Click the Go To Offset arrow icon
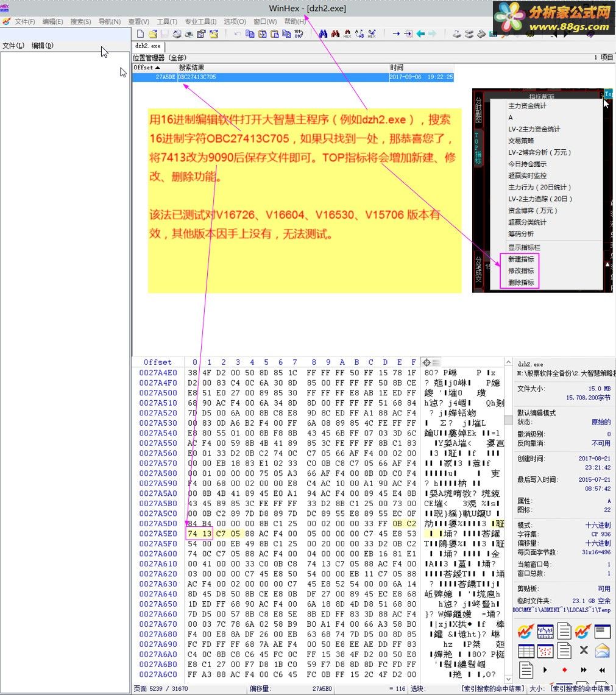Image resolution: width=616 pixels, height=695 pixels. click(396, 34)
